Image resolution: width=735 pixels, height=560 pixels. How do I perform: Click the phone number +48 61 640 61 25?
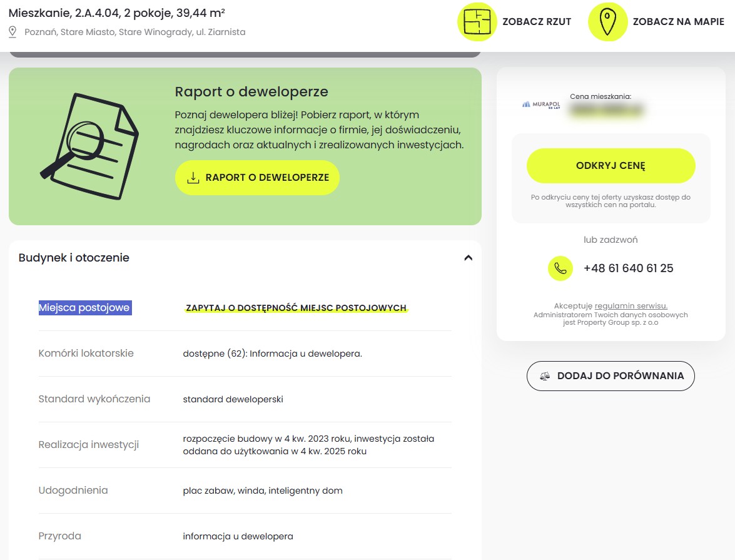click(628, 268)
